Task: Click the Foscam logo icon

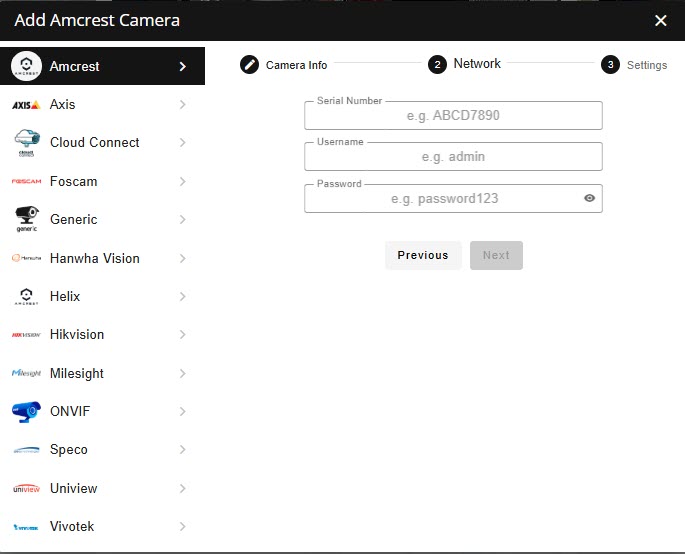Action: 26,182
